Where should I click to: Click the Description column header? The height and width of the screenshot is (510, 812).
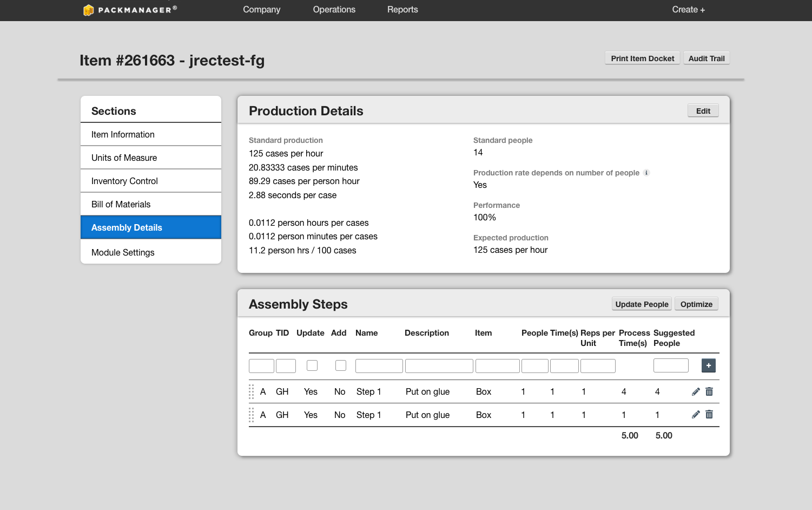tap(427, 333)
